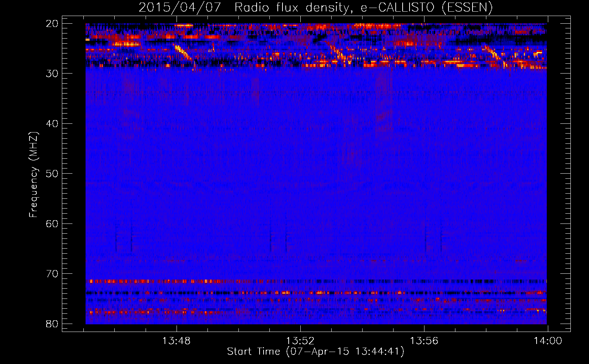Click the 30 frequency tick label
This screenshot has width=589, height=364.
click(52, 74)
